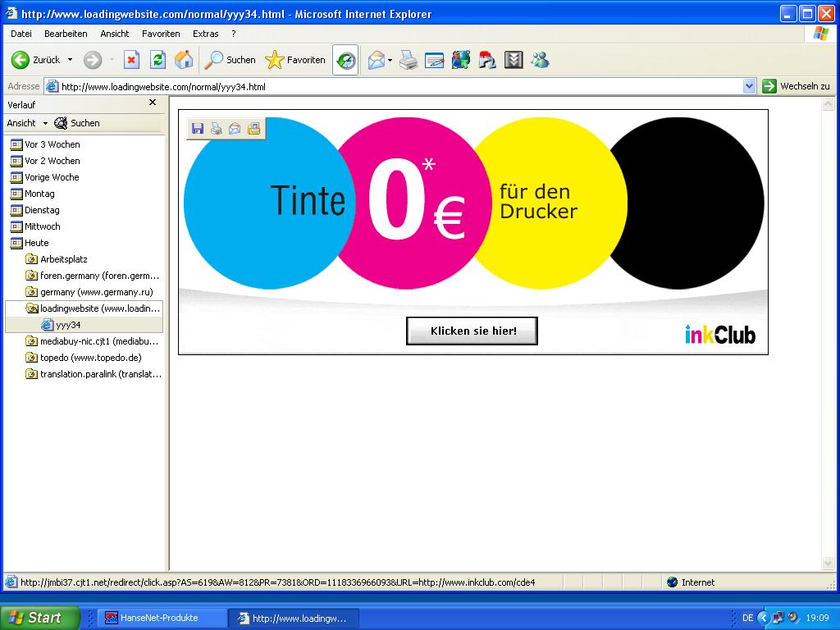The height and width of the screenshot is (630, 840).
Task: Open the foren.germany history folder
Action: (x=93, y=276)
